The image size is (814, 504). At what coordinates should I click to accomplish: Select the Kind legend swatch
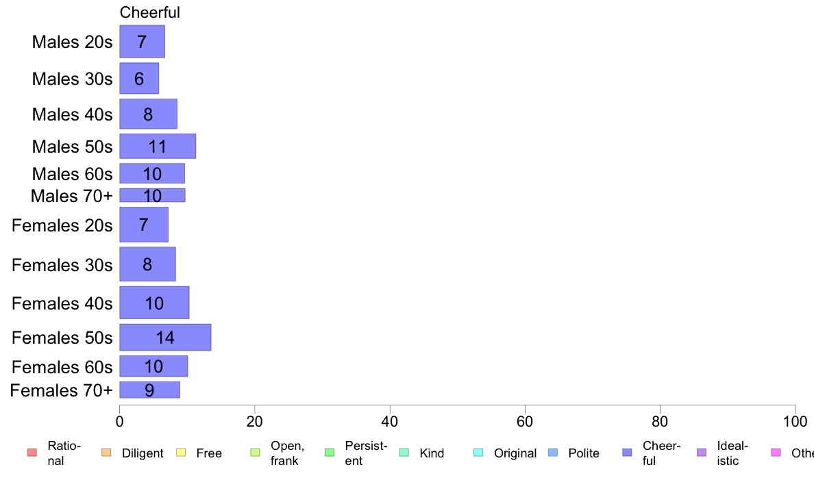404,453
